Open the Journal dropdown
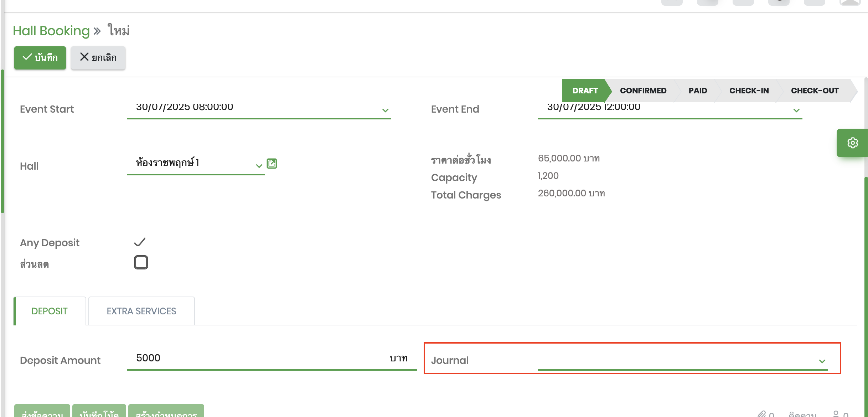Image resolution: width=868 pixels, height=417 pixels. click(822, 361)
